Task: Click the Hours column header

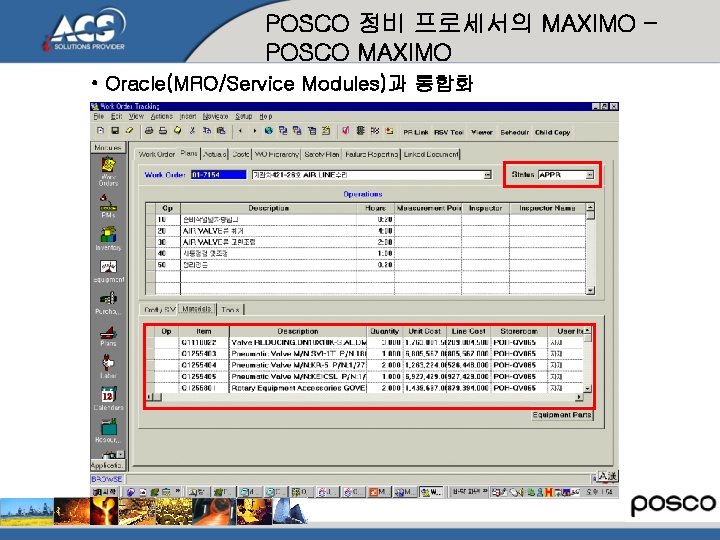Action: [375, 208]
